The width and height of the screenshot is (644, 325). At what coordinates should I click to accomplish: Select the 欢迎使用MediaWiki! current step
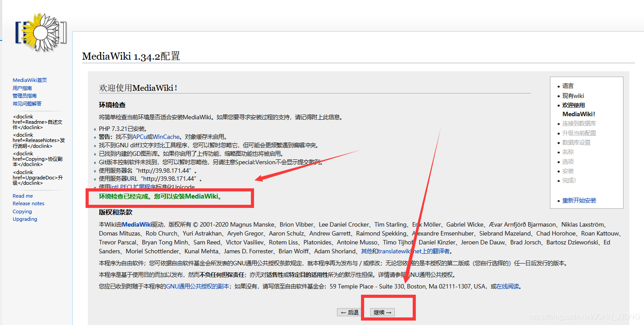579,110
